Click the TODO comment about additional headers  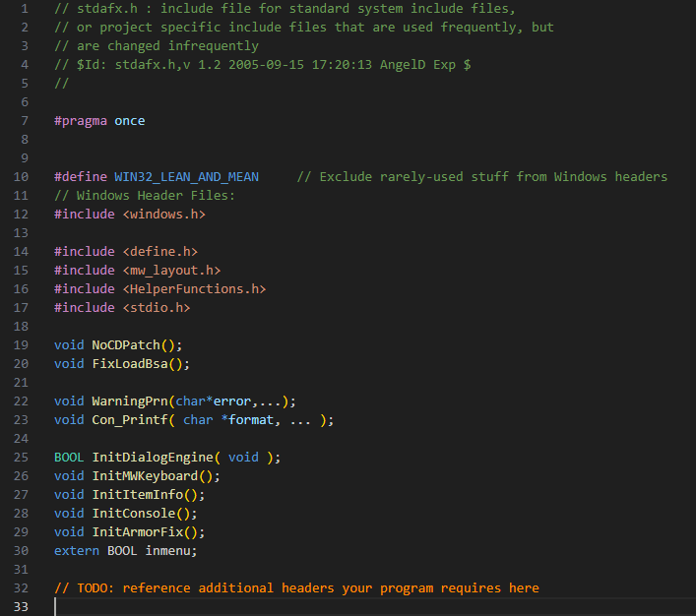(x=296, y=588)
